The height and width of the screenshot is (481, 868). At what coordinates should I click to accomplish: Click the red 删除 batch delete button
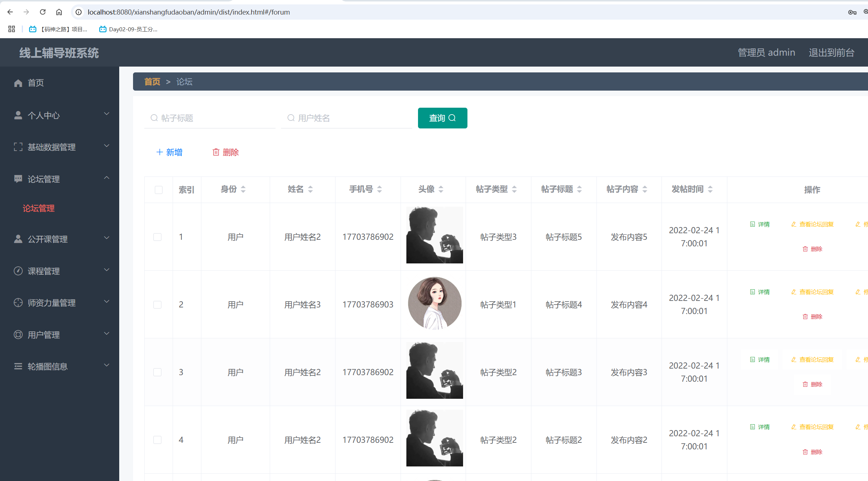[225, 152]
